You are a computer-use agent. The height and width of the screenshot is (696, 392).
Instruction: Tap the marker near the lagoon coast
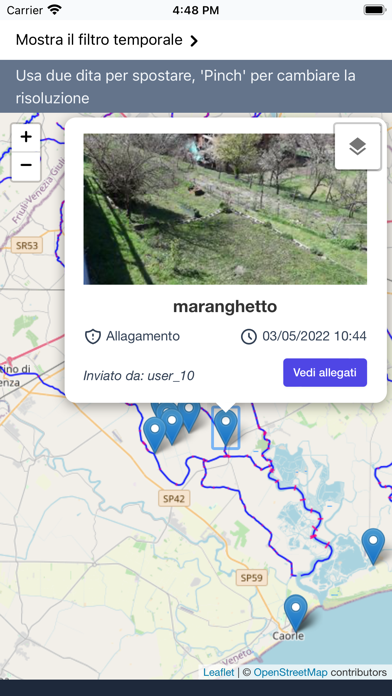click(373, 546)
